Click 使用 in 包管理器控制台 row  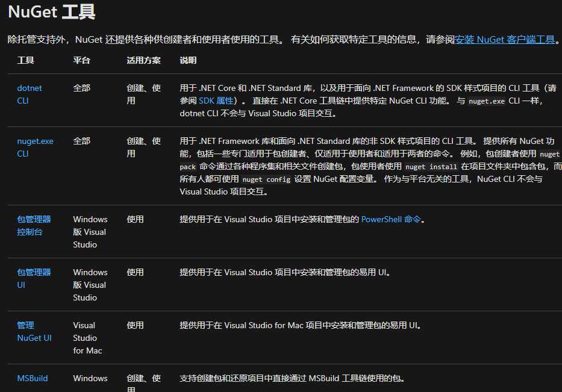pos(135,219)
